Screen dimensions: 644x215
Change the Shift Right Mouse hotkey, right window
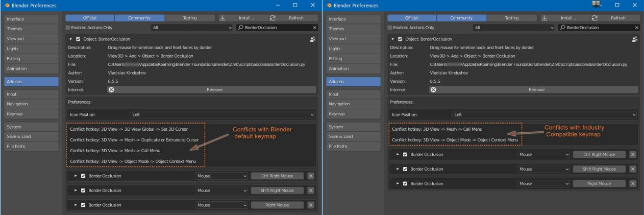(600, 169)
